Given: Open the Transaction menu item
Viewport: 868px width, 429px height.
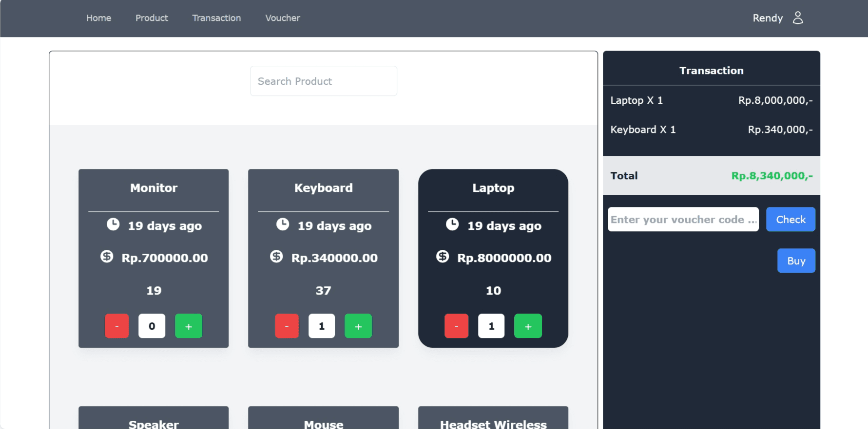Looking at the screenshot, I should point(216,18).
